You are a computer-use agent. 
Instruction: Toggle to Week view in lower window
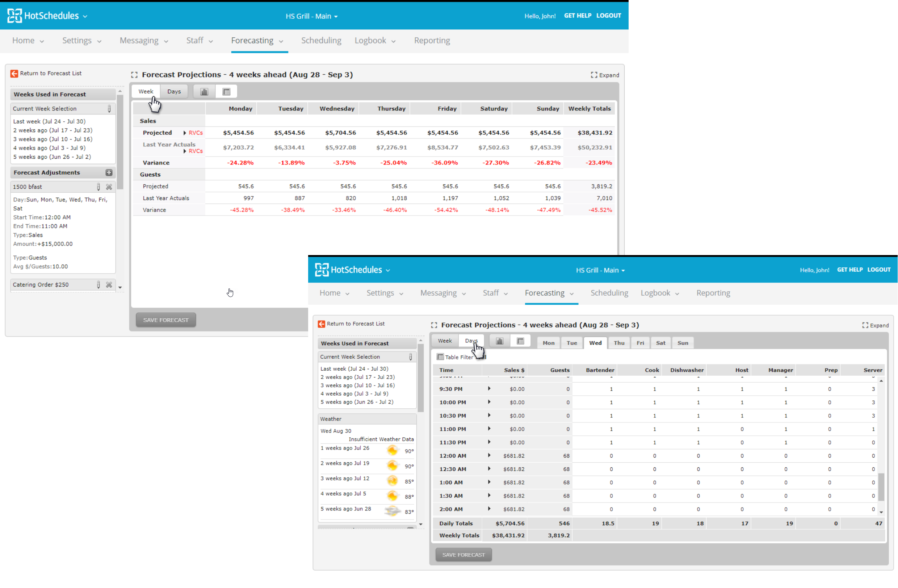point(444,341)
